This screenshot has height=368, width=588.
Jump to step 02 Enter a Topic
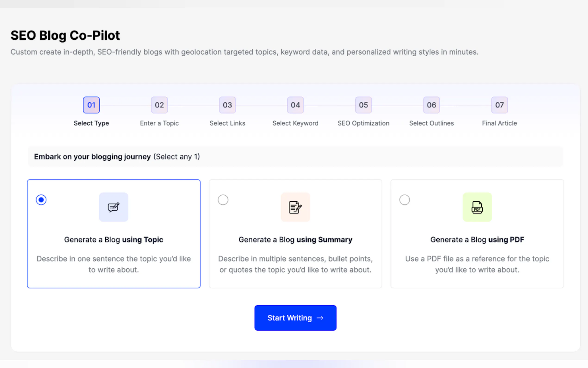pos(160,105)
